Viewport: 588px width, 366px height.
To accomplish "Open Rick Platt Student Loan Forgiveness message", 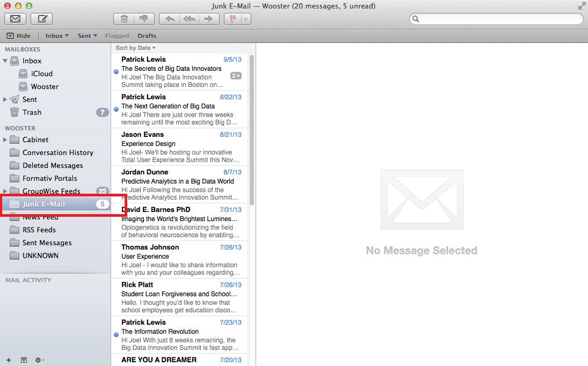I will tap(180, 297).
